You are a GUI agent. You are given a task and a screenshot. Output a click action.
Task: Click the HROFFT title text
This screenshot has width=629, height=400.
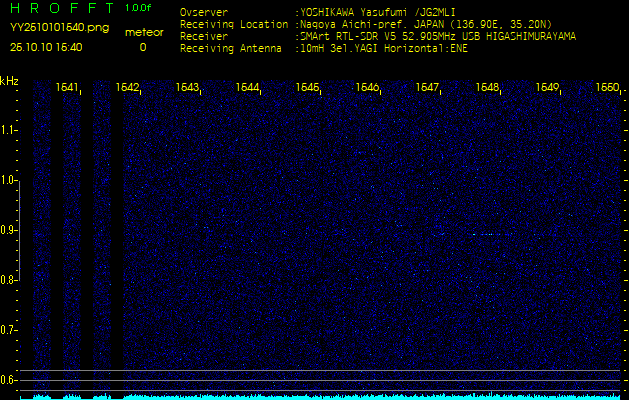(62, 8)
